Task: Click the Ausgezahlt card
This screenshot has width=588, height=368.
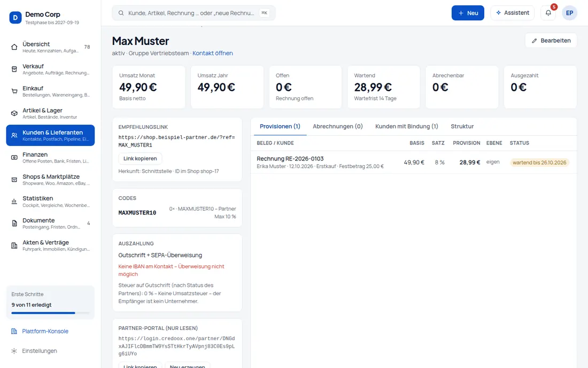Action: [x=540, y=87]
